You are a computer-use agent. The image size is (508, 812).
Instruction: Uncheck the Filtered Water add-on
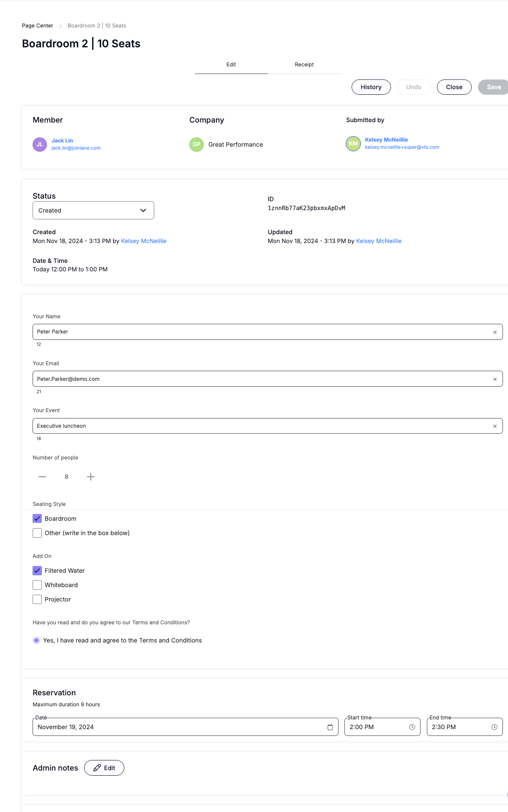(x=37, y=571)
